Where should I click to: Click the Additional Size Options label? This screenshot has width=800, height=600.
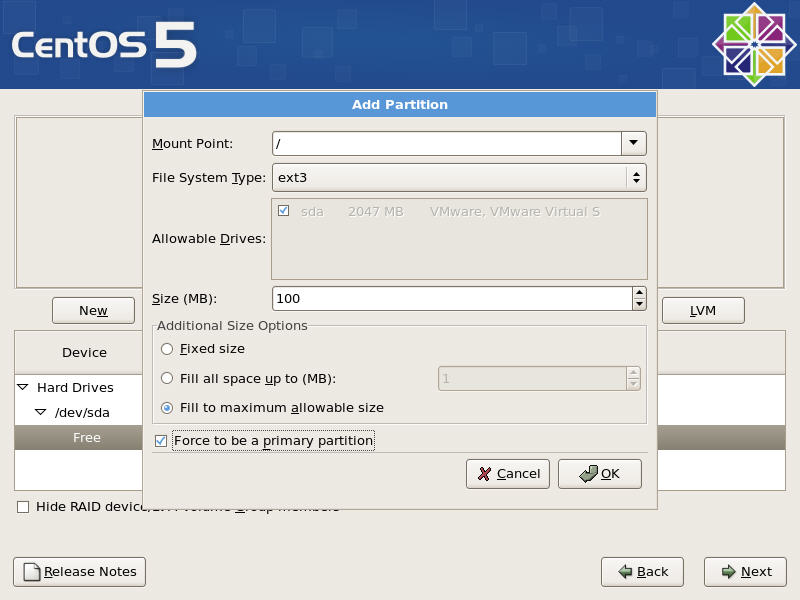(232, 326)
